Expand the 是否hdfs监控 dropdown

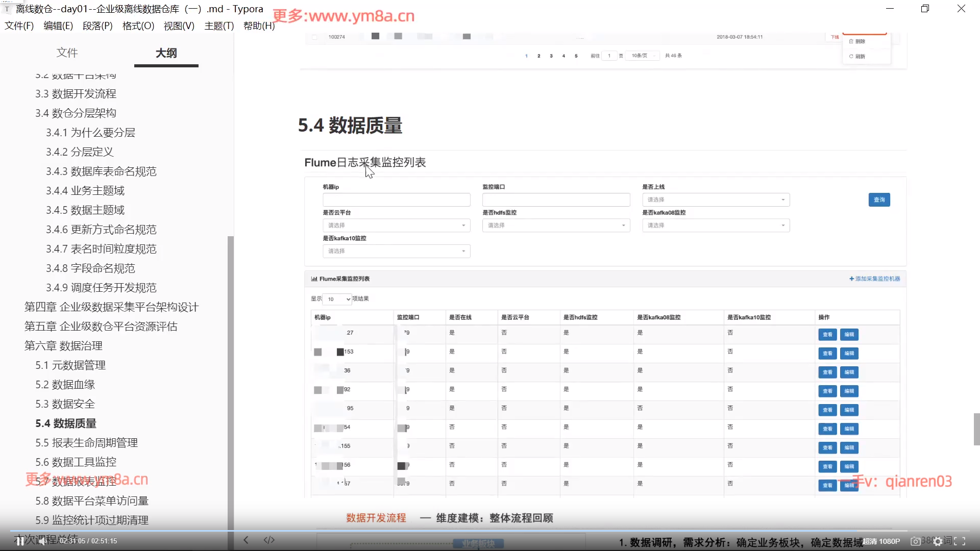pyautogui.click(x=556, y=226)
